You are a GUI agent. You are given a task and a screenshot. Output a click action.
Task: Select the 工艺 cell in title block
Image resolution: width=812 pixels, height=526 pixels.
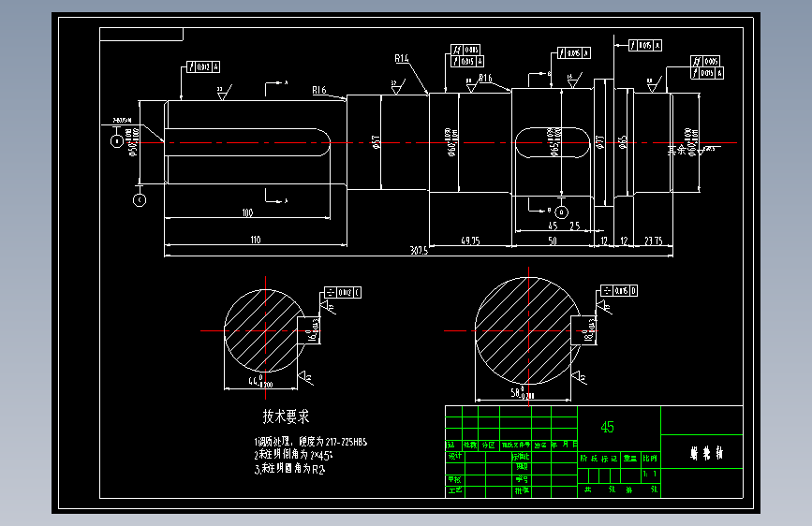[454, 489]
